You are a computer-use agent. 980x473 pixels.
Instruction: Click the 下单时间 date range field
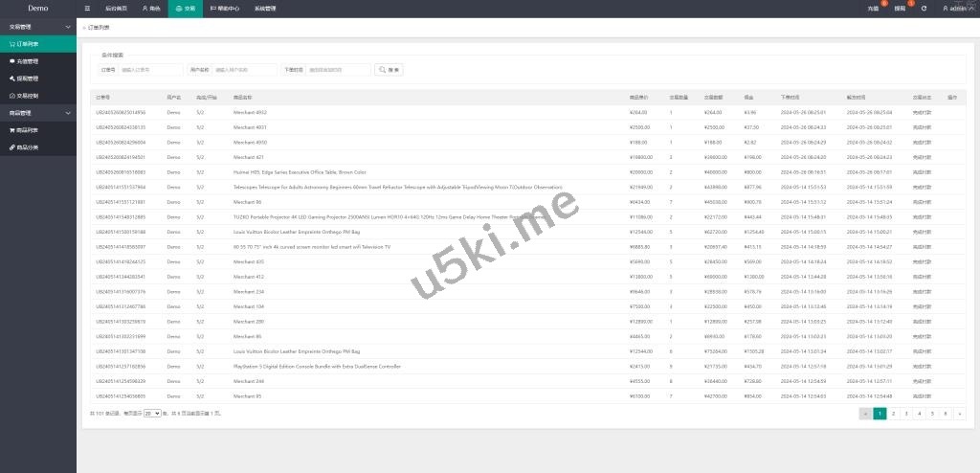(x=338, y=70)
